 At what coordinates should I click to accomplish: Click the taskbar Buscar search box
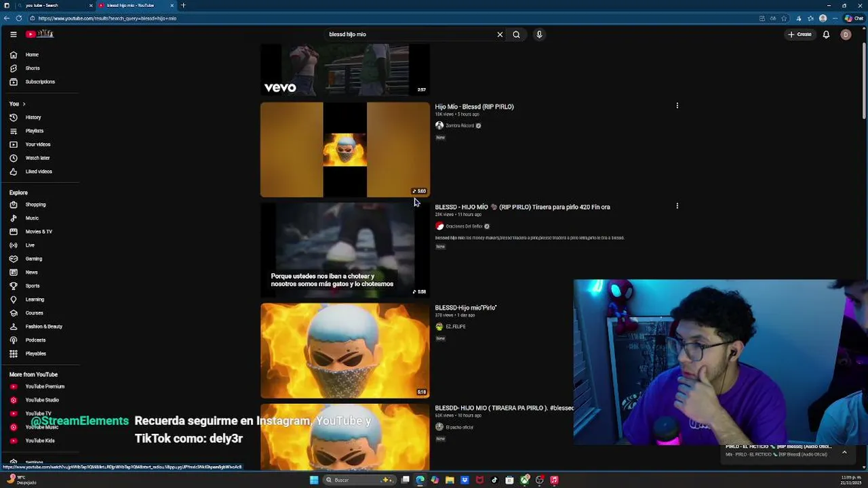coord(359,480)
